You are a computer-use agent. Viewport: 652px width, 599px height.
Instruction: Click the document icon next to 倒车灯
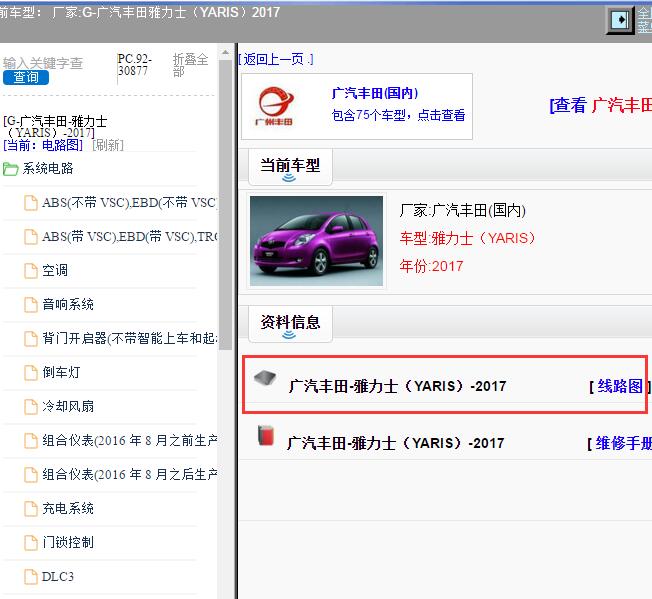(31, 373)
